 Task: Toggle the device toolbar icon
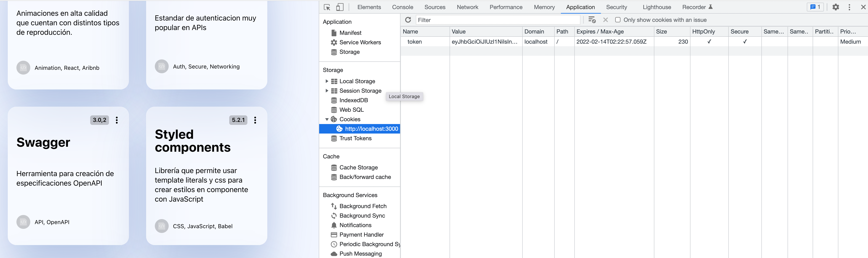340,7
